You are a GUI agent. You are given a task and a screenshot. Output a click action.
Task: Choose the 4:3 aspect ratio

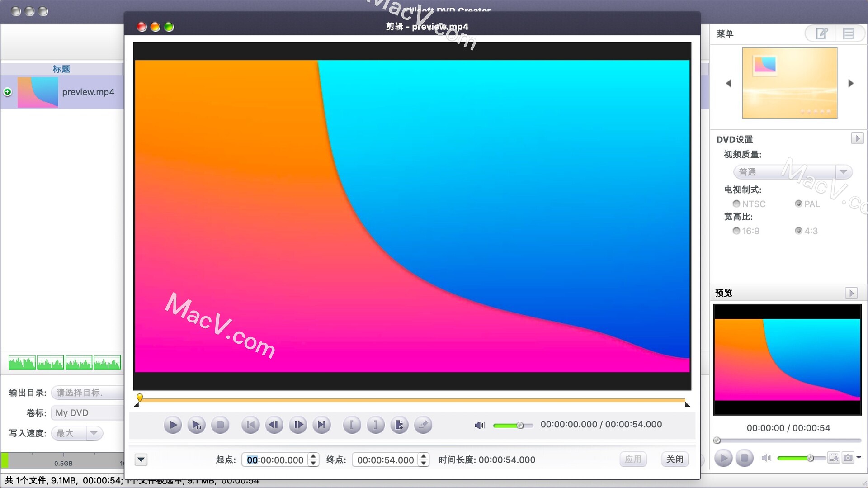click(x=798, y=231)
